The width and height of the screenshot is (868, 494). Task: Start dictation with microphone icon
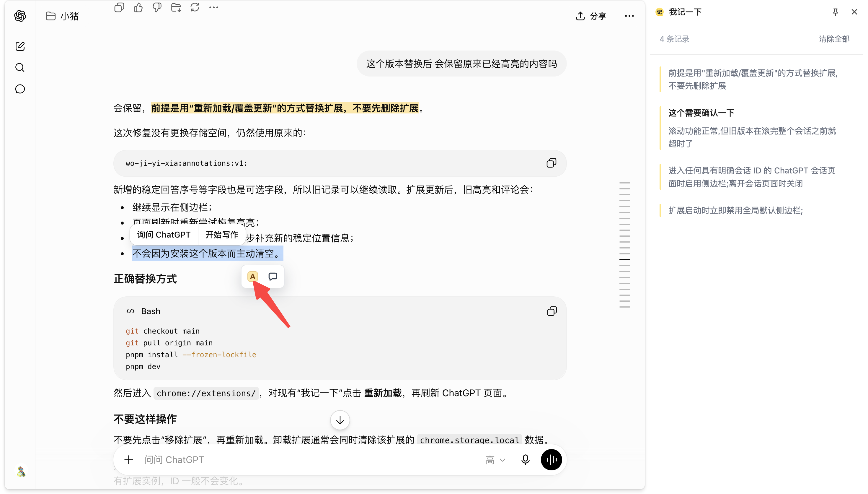tap(525, 460)
